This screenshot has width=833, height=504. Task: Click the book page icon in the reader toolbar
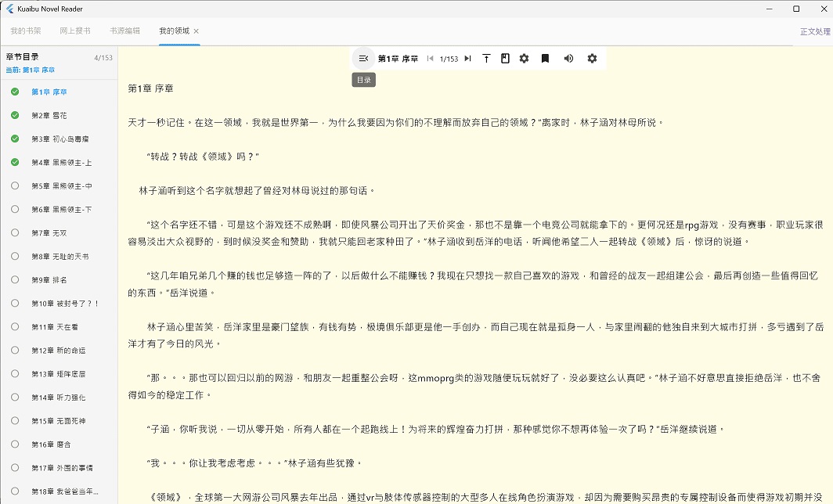click(505, 59)
